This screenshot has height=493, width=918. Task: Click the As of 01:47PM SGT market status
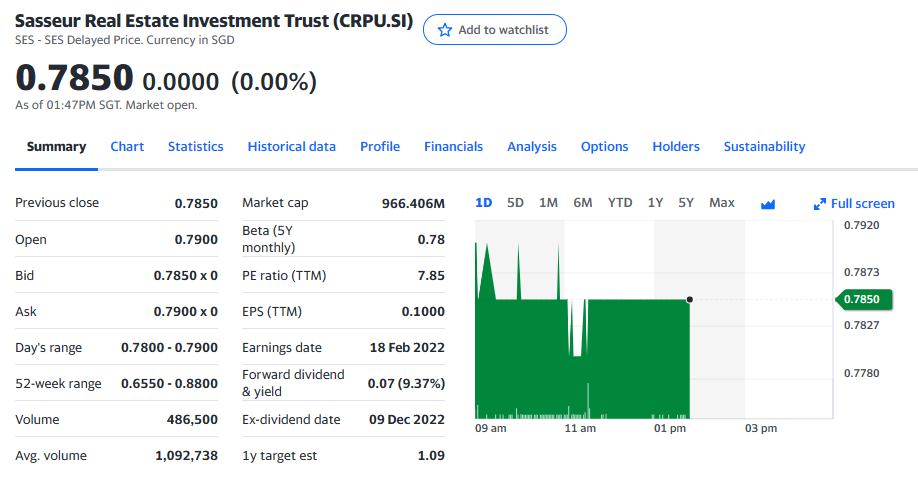point(106,105)
